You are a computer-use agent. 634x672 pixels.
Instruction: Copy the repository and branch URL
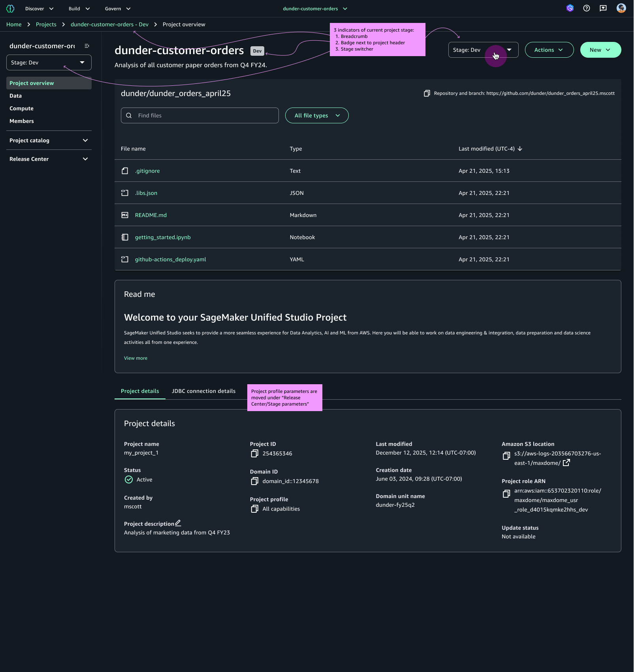click(427, 94)
